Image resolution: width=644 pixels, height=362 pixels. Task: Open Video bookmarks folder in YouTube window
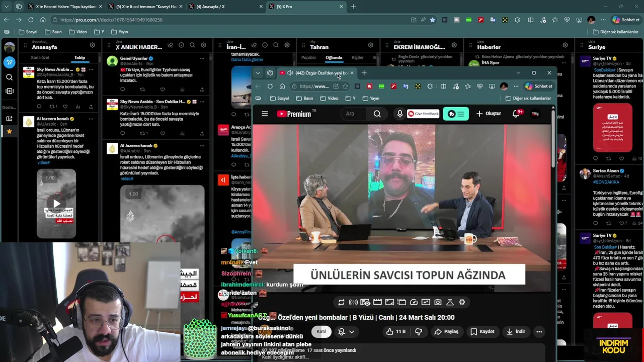[x=330, y=99]
